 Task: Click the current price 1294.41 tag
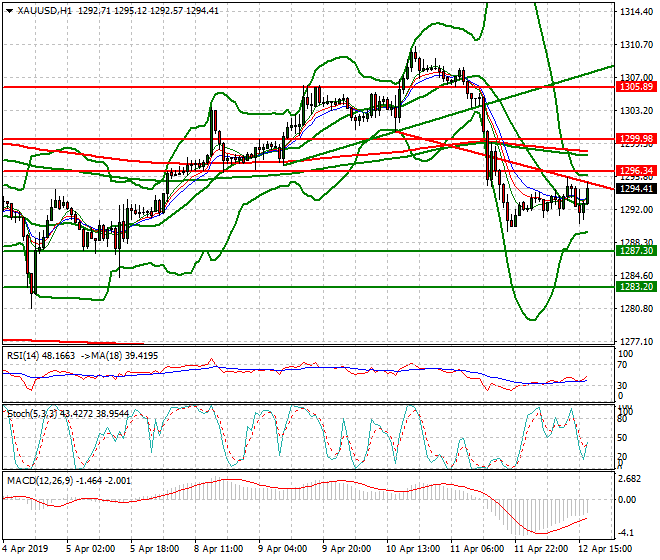click(636, 188)
